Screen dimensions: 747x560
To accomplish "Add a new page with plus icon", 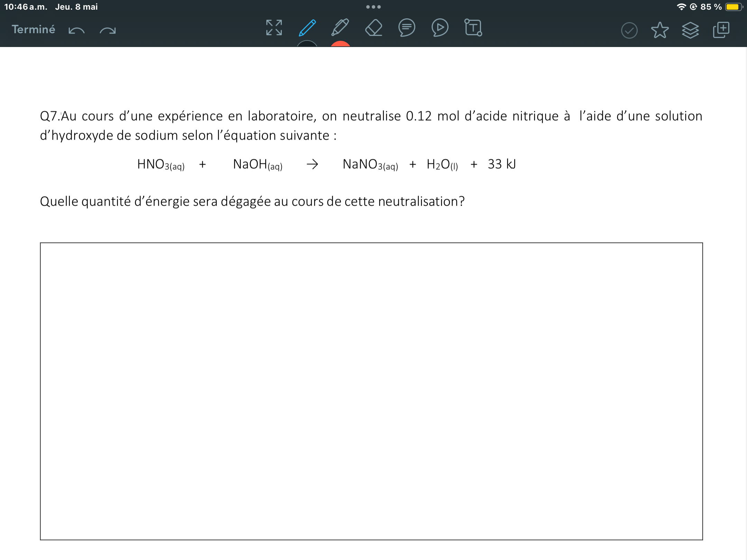I will tap(721, 30).
